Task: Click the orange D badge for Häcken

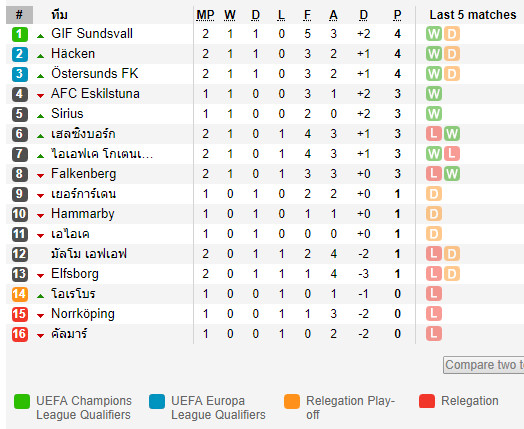Action: click(451, 54)
